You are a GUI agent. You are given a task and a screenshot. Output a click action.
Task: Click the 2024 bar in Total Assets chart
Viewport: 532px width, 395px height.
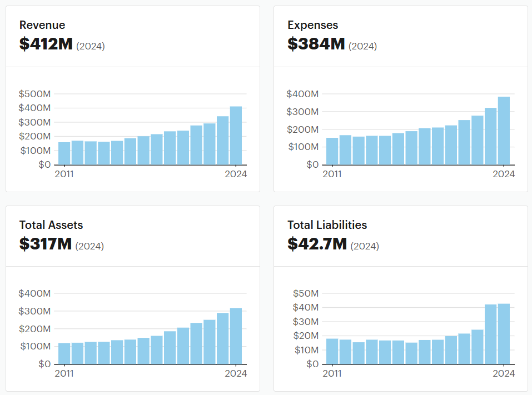pyautogui.click(x=236, y=336)
